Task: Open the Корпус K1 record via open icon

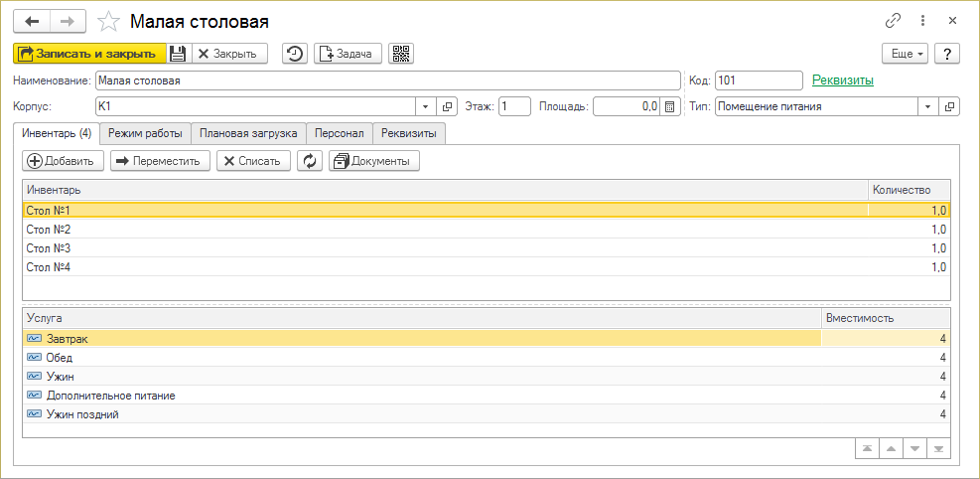Action: pos(446,107)
